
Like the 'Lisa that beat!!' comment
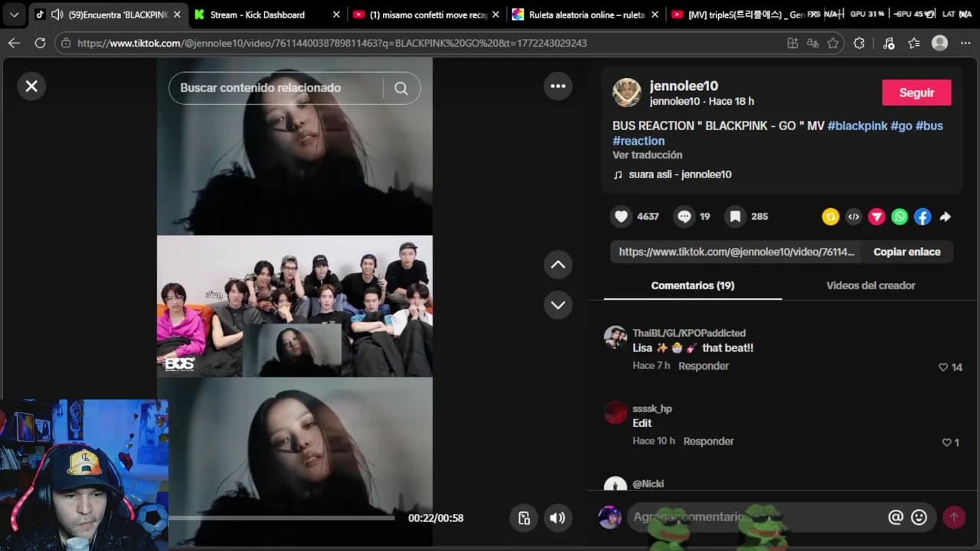click(x=943, y=367)
